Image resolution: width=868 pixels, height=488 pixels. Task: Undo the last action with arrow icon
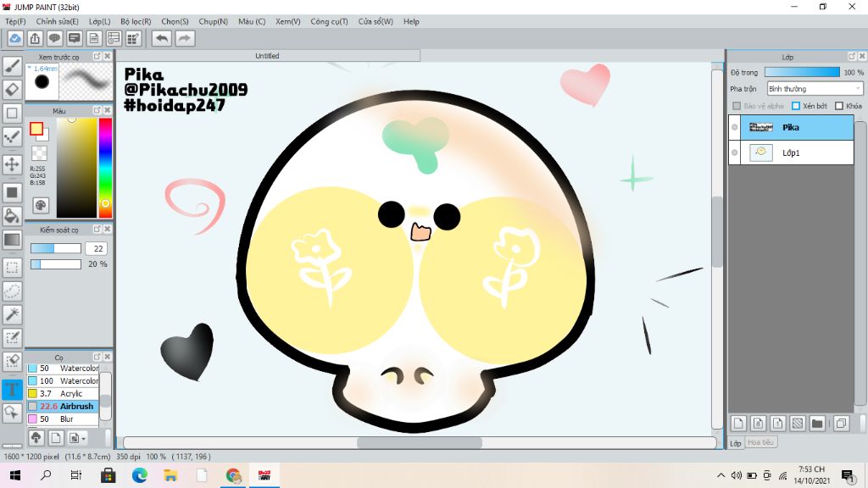162,38
